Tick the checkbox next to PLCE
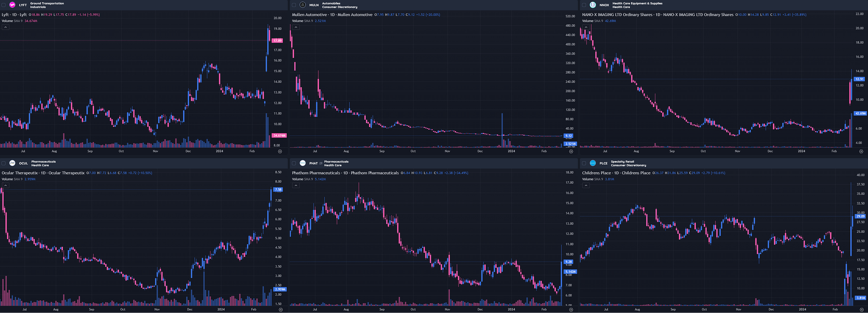This screenshot has width=868, height=313. pyautogui.click(x=584, y=163)
